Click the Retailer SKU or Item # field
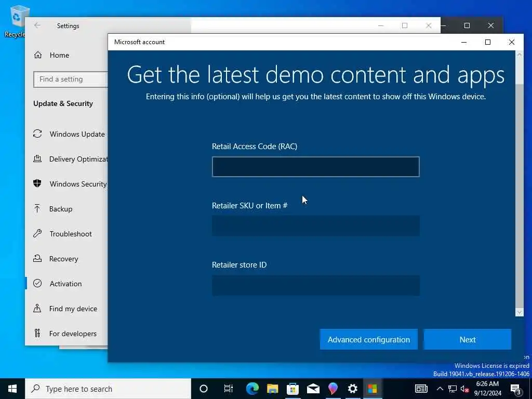This screenshot has width=532, height=399. [315, 225]
